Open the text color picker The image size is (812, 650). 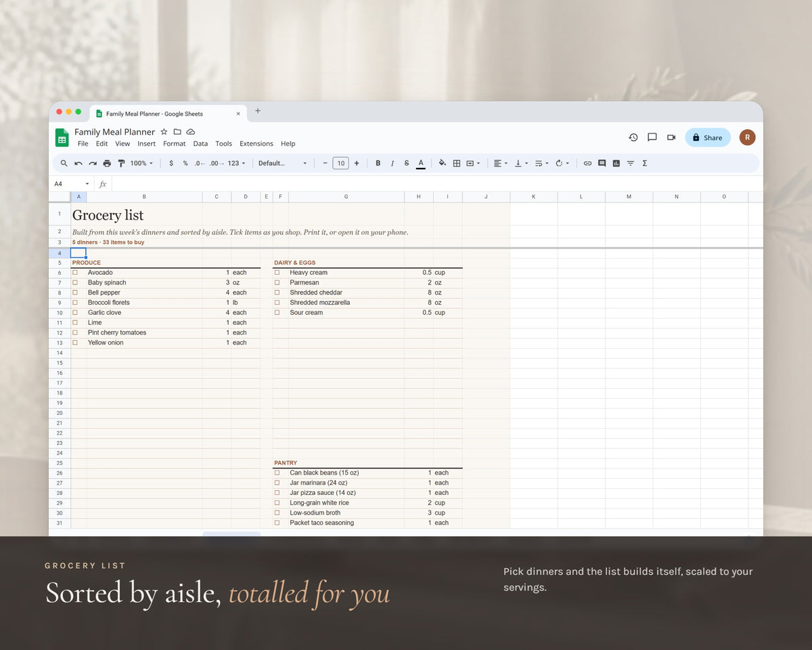pos(421,163)
